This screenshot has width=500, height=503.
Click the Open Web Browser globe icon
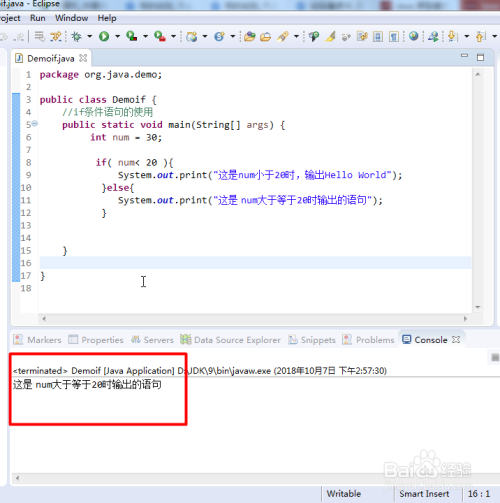[x=414, y=36]
